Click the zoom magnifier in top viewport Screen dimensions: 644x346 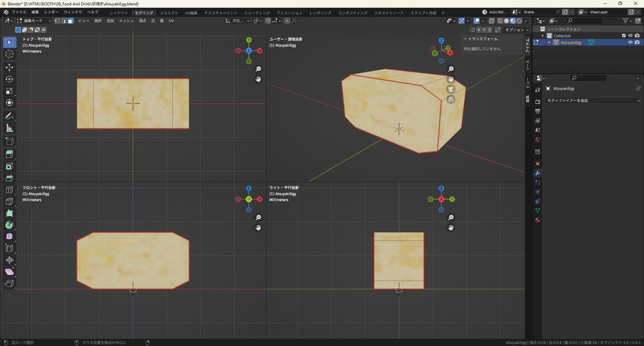click(x=258, y=69)
